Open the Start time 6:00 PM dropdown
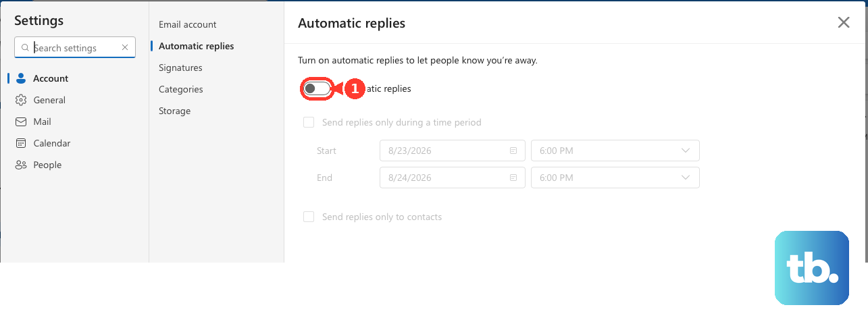Image resolution: width=868 pixels, height=324 pixels. click(x=615, y=151)
